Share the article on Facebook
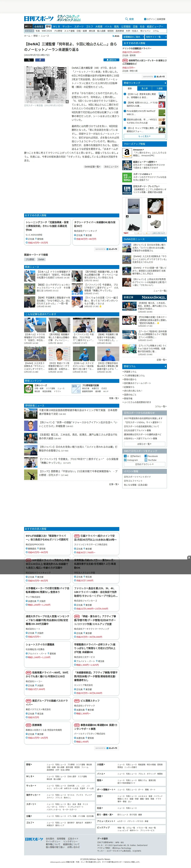This screenshot has height=868, width=191. tap(40, 60)
